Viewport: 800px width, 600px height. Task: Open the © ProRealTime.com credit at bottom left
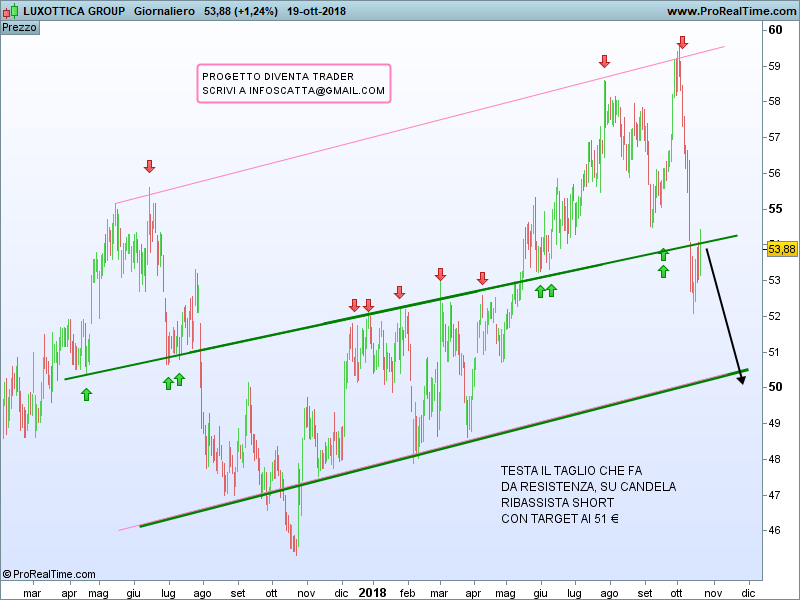[49, 574]
